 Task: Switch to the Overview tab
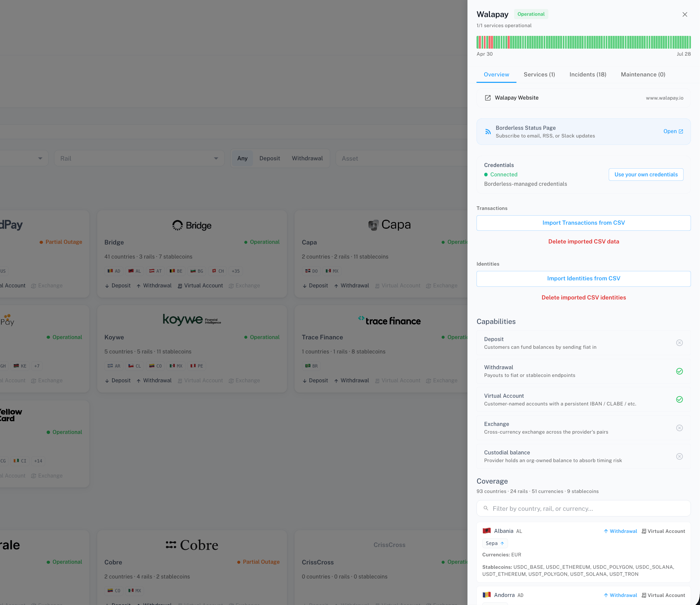coord(496,74)
